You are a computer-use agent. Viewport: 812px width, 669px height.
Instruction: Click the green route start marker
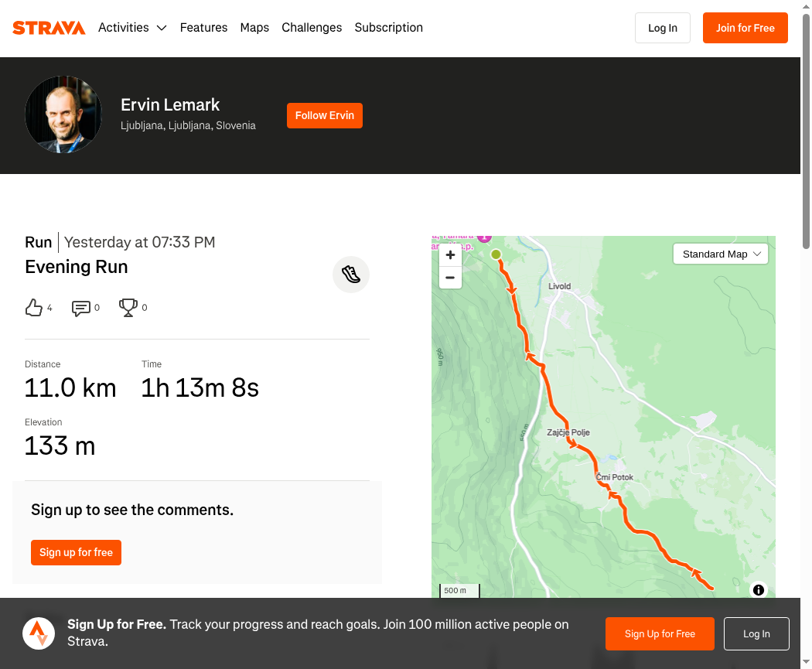tap(496, 254)
